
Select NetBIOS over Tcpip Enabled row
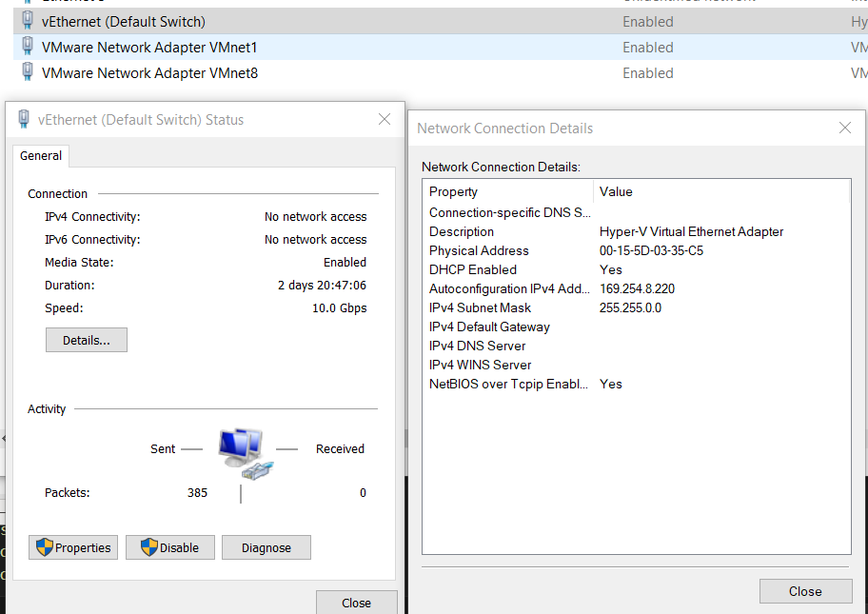click(637, 385)
